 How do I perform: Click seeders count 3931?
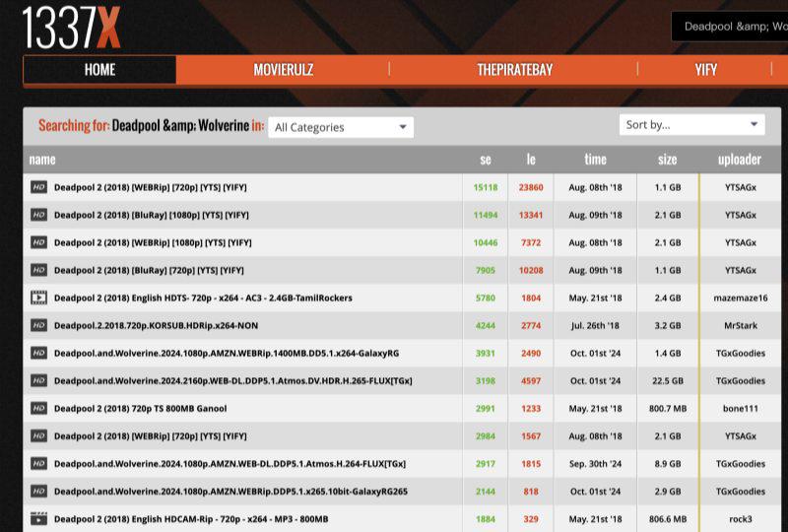coord(486,353)
